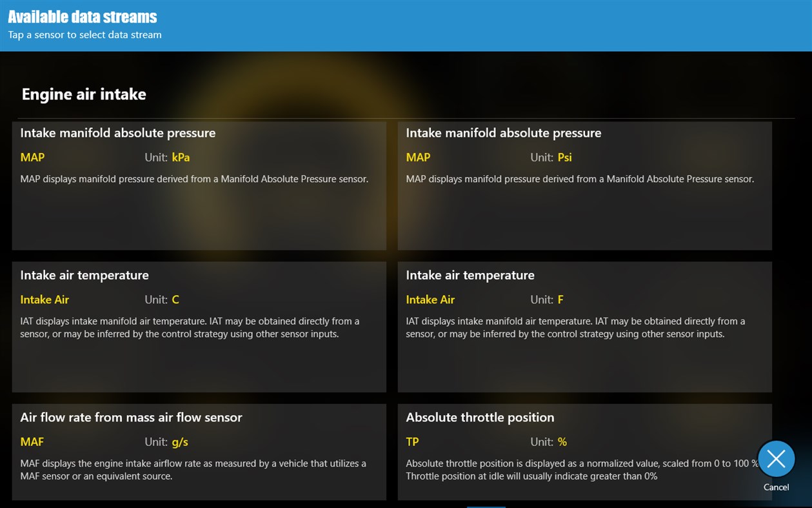Click the C unit on intake air temperature
This screenshot has width=812, height=508.
[x=175, y=300]
